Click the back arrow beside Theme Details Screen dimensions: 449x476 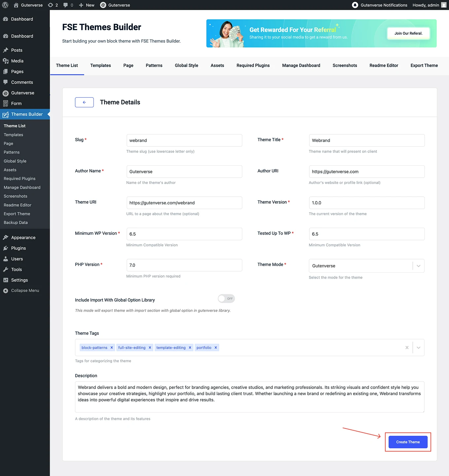point(84,102)
